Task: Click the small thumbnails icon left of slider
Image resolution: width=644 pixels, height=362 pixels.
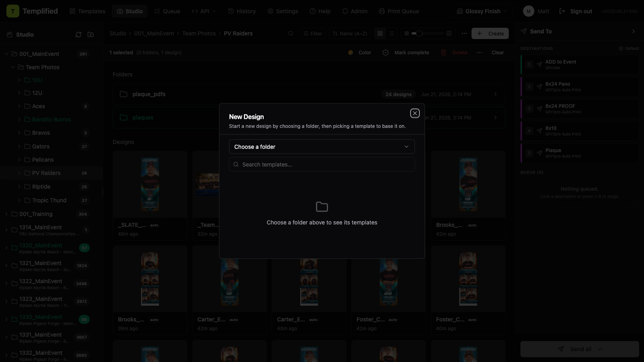Action: (407, 33)
